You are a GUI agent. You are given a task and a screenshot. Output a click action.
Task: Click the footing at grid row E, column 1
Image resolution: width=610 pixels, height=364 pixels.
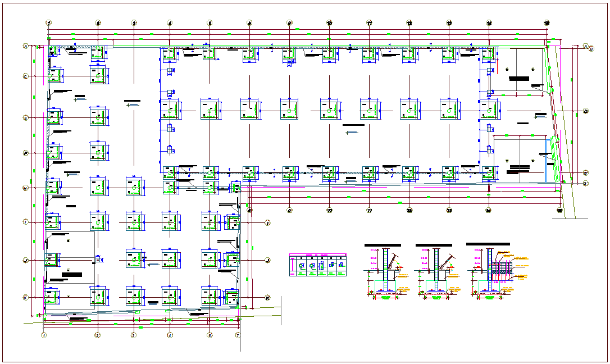click(x=54, y=117)
